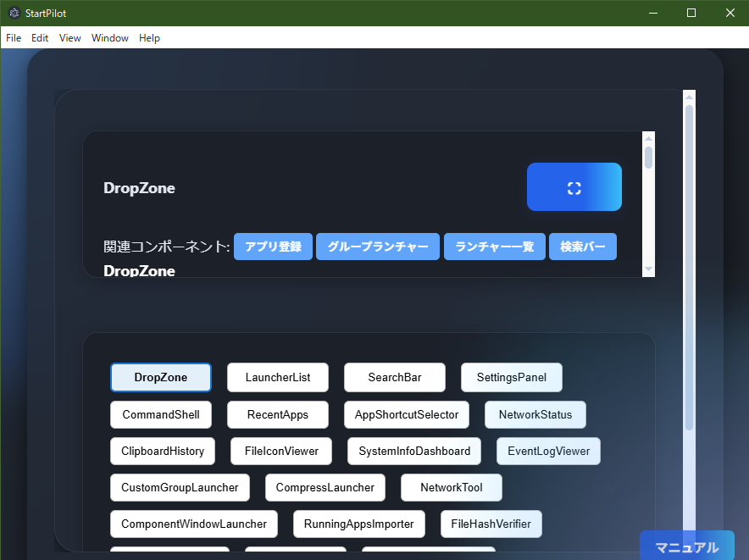Screen dimensions: 749x560
Task: Select the SettingsPanel component
Action: coord(511,377)
